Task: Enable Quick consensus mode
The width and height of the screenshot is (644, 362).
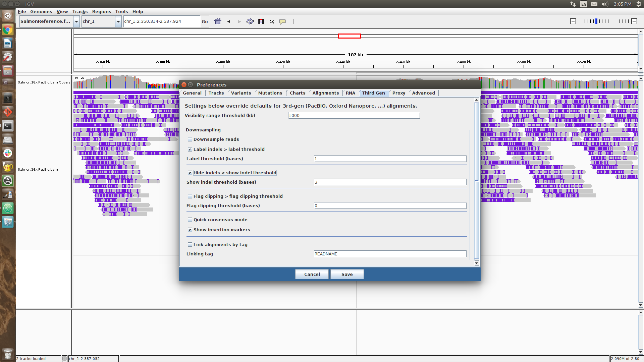Action: [x=190, y=220]
